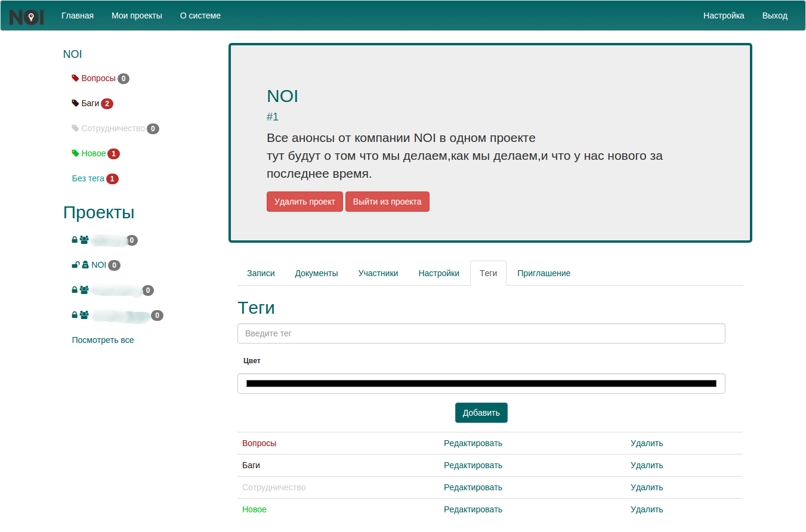Screen dimensions: 806x532
Task: Click the red count badge next to Баги
Action: 107,104
